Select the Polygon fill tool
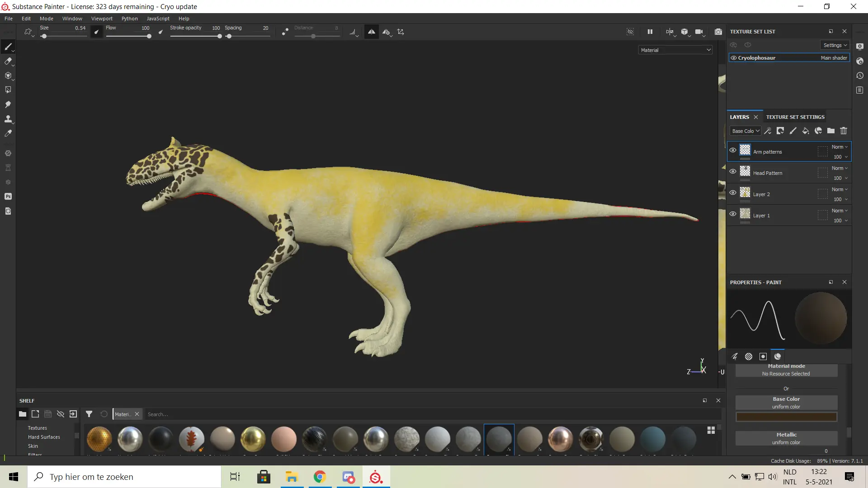Image resolution: width=868 pixels, height=488 pixels. (8, 90)
